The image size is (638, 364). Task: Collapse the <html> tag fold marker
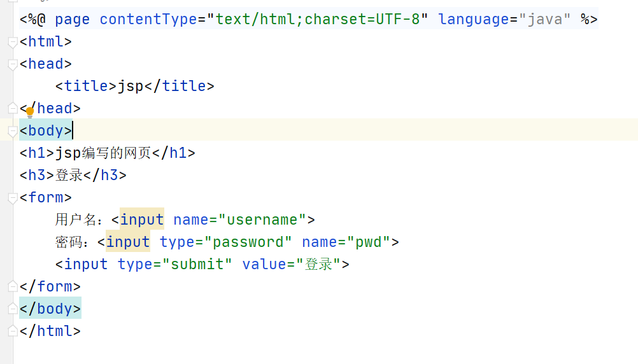13,42
